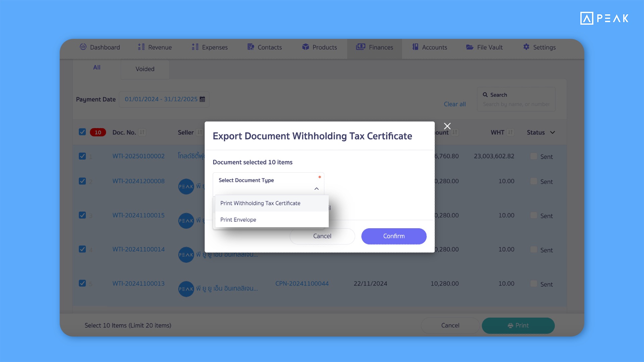Image resolution: width=644 pixels, height=362 pixels.
Task: Switch to the Voided tab
Action: [x=145, y=69]
